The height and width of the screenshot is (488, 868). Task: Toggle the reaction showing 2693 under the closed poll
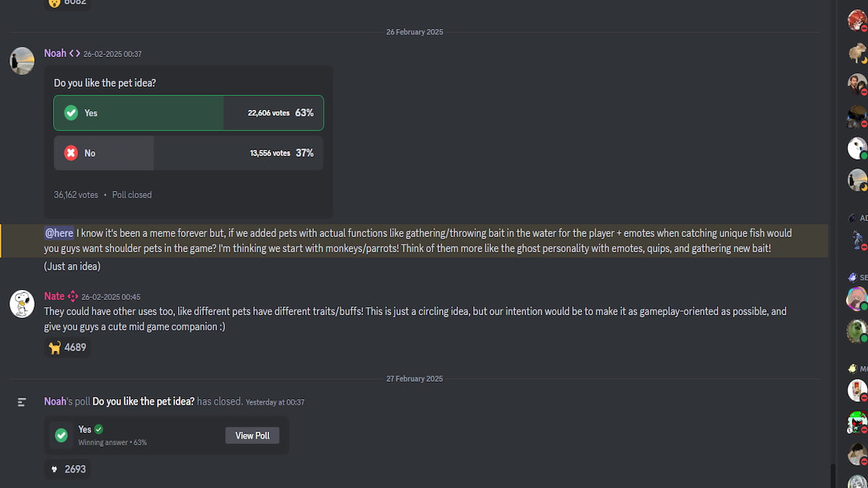tap(67, 469)
